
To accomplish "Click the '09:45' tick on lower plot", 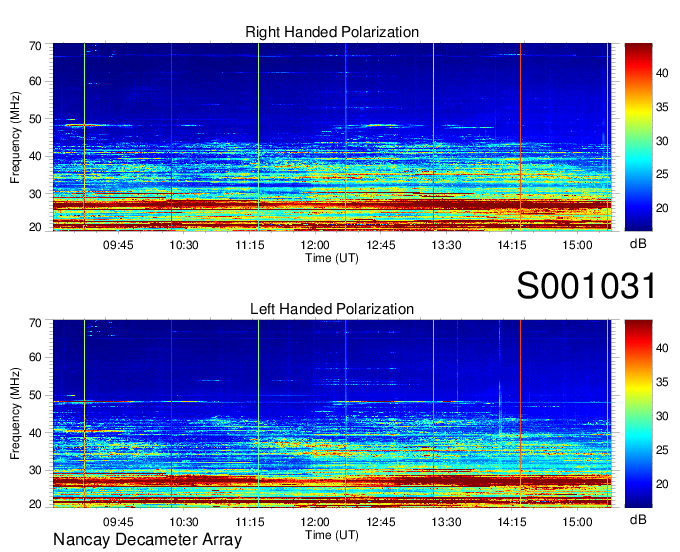I will pyautogui.click(x=118, y=522).
